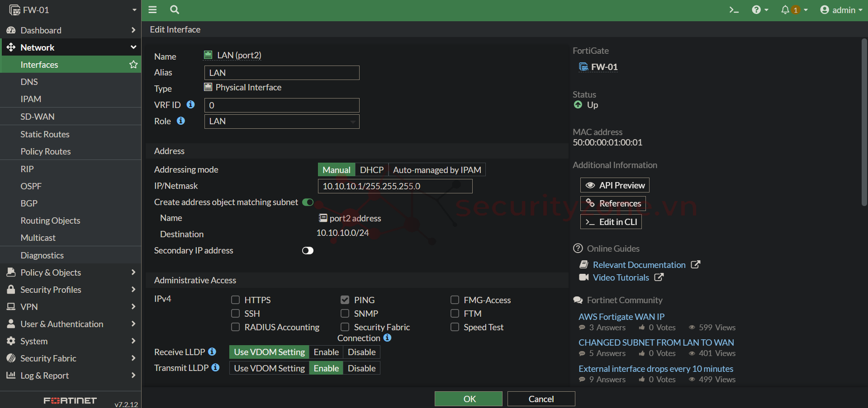Turn on Secondary IP address toggle

tap(308, 251)
